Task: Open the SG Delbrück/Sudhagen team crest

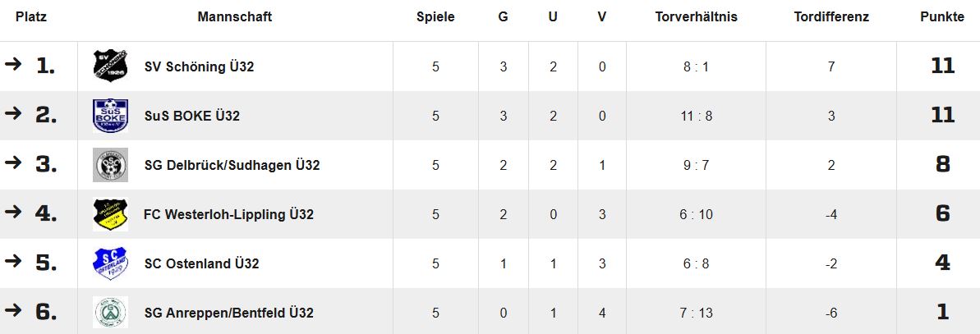Action: [111, 165]
